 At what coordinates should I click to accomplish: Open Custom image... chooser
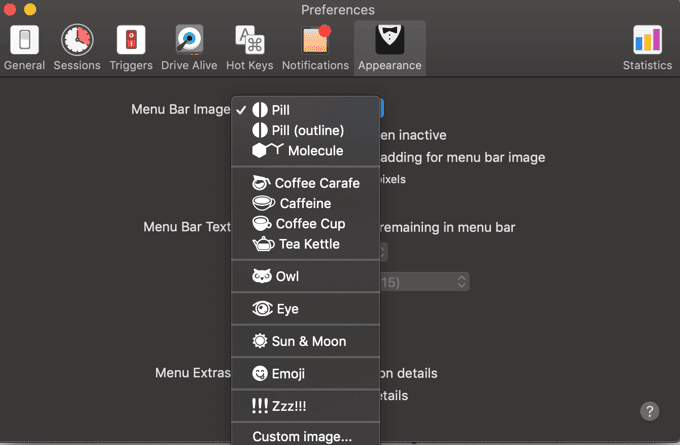coord(306,436)
